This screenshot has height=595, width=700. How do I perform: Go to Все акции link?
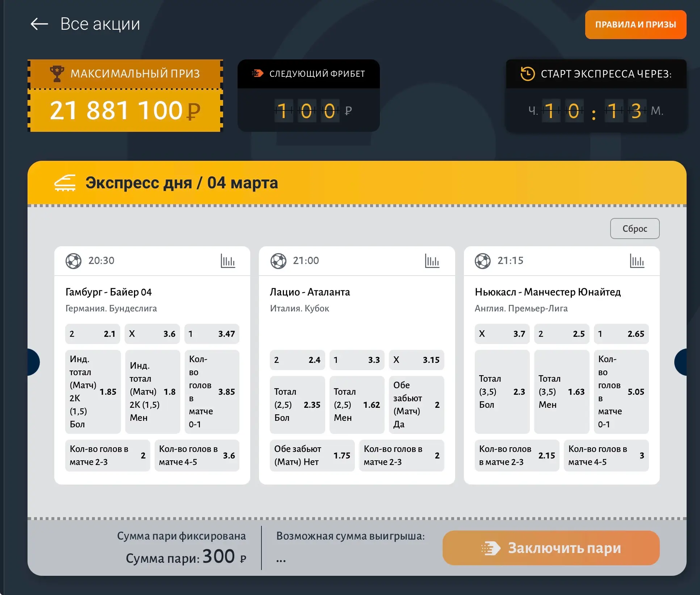[x=100, y=24]
